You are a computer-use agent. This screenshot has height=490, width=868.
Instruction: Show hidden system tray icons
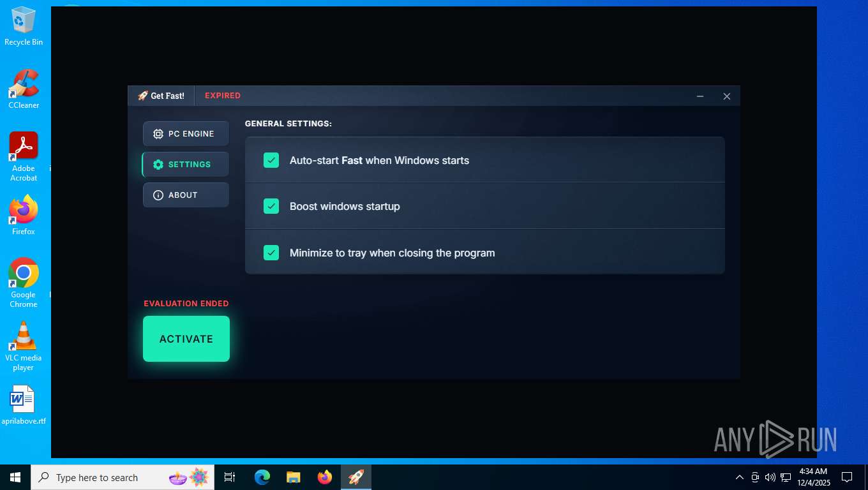[740, 477]
